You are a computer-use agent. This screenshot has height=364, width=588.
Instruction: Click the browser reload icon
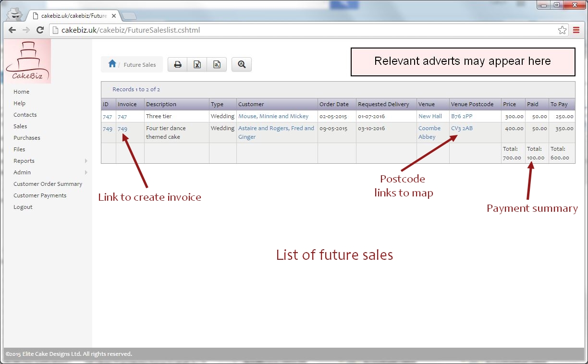[40, 30]
